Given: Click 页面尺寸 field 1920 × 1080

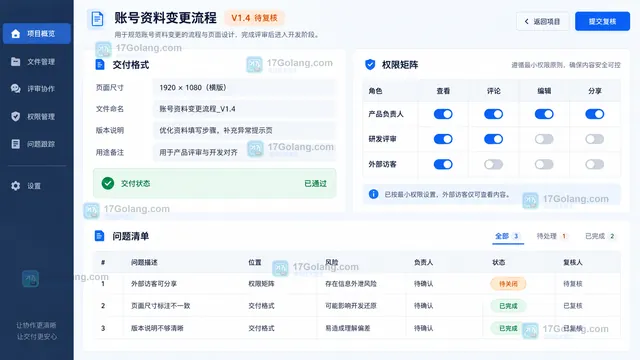Looking at the screenshot, I should 244,88.
